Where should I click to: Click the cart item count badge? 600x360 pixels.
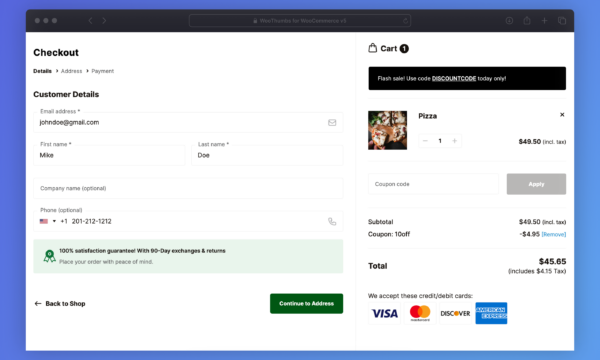[x=404, y=49]
